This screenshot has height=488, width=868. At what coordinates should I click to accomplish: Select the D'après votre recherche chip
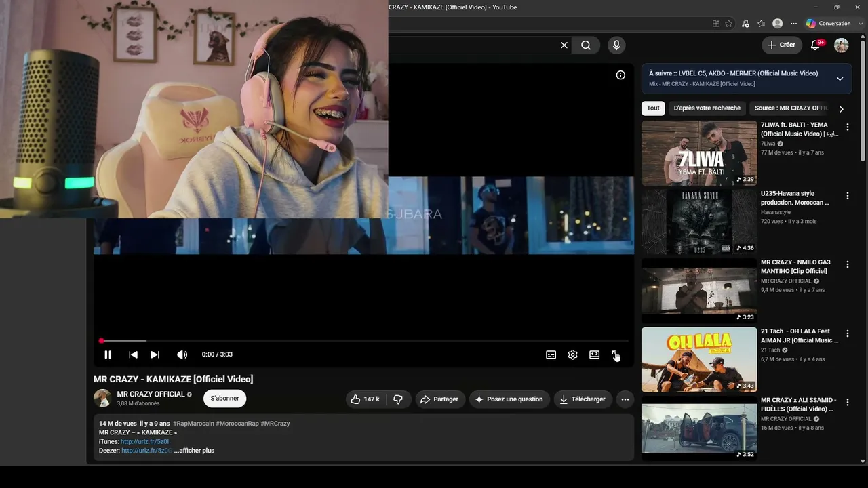[707, 108]
